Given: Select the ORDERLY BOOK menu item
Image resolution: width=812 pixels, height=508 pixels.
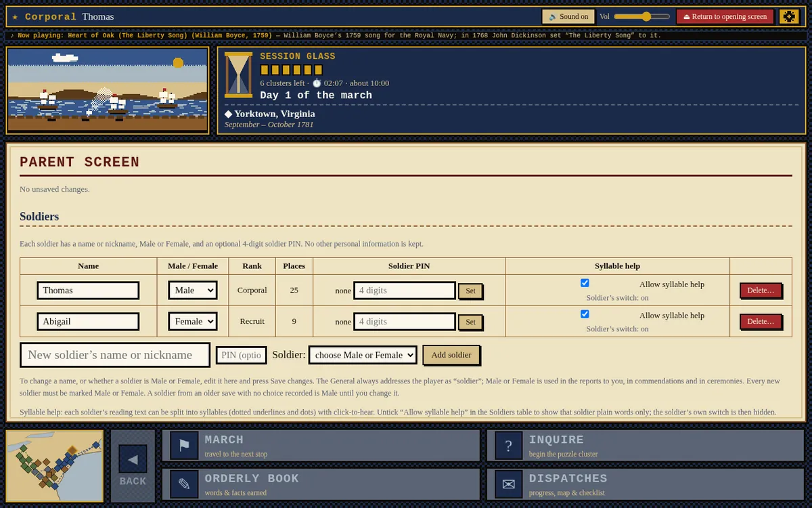Looking at the screenshot, I should coord(321,484).
